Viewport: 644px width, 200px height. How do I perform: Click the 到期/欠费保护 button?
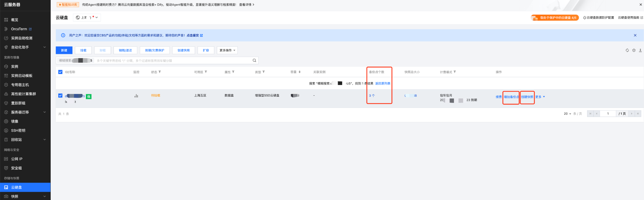[x=155, y=50]
